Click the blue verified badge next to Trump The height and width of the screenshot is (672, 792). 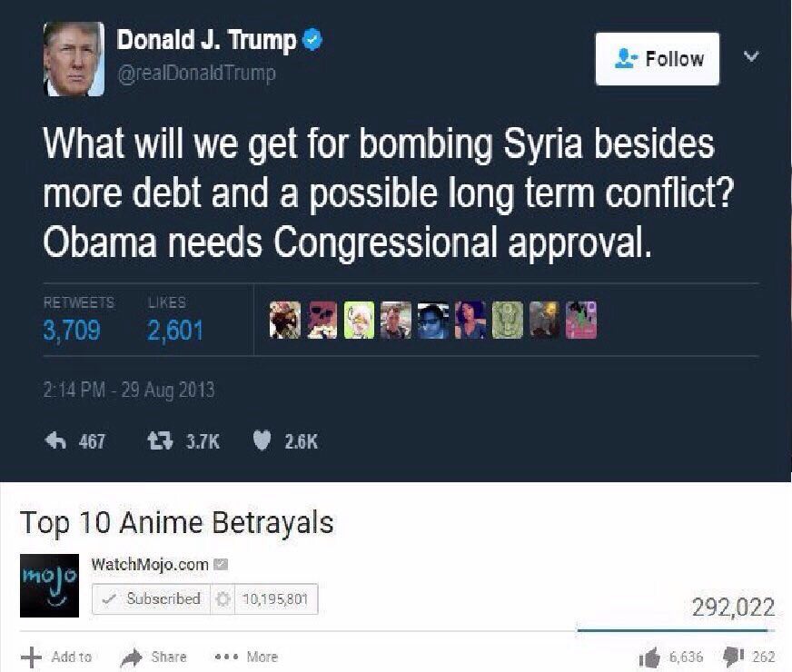click(312, 40)
